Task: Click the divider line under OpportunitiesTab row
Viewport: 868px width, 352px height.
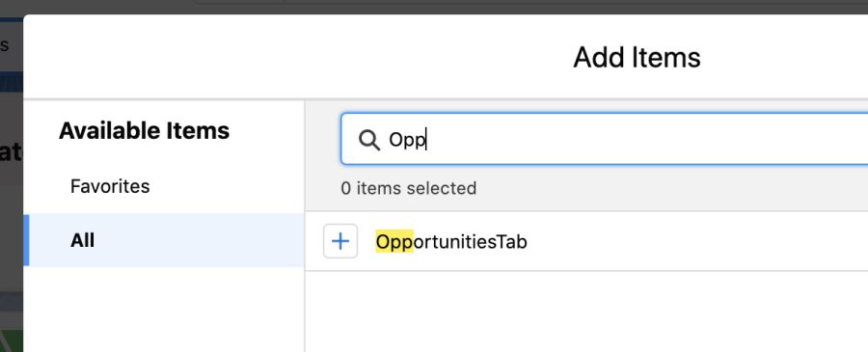Action: pyautogui.click(x=586, y=271)
